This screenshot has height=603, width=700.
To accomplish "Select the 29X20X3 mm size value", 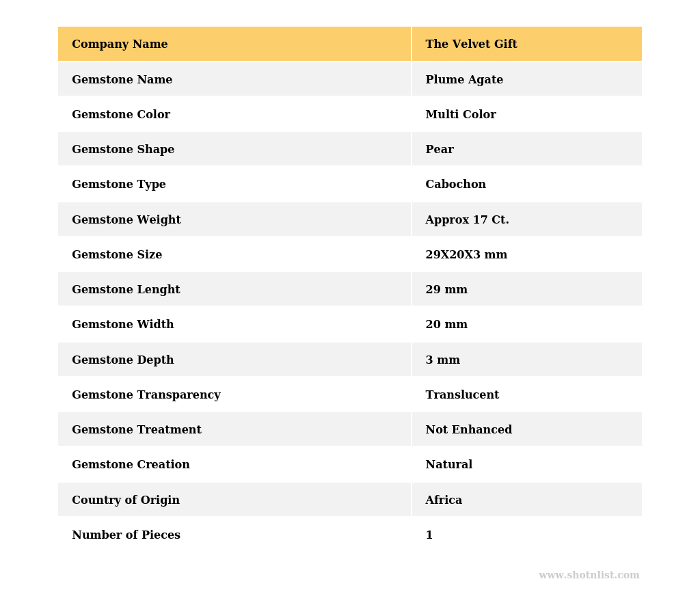I will click(466, 255).
